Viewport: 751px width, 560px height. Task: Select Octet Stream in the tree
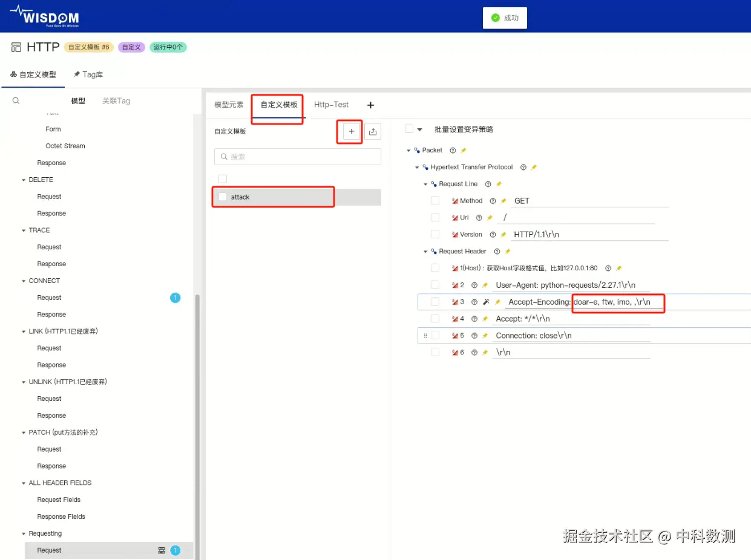pyautogui.click(x=65, y=146)
